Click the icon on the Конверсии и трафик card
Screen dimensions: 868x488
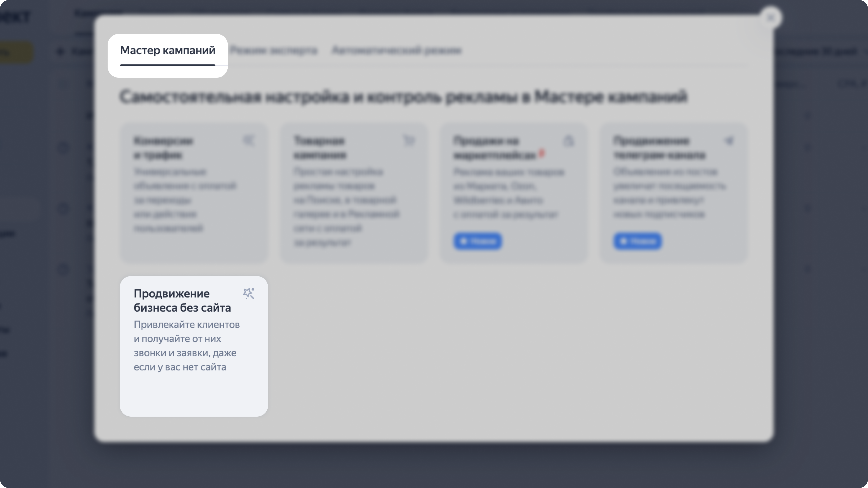[249, 140]
